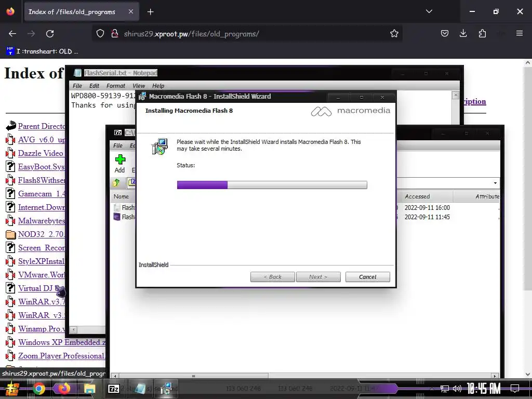Click the back-arrow icon beside Parent Directory

(x=11, y=126)
